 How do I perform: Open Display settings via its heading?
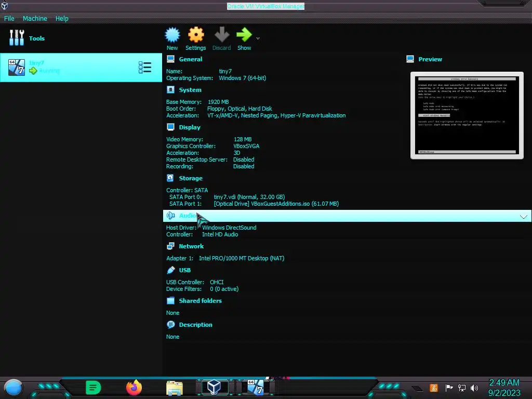click(190, 127)
